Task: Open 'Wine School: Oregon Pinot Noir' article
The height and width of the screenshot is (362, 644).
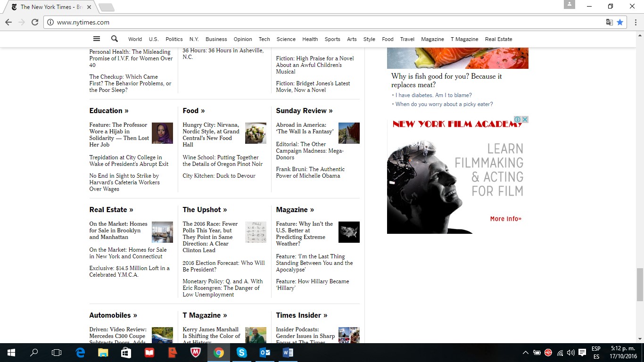Action: coord(223,161)
